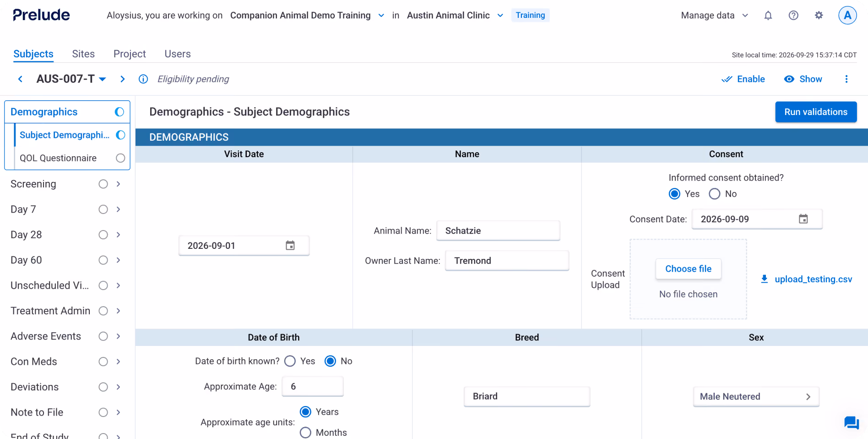Choose Years as approximate age units
The height and width of the screenshot is (439, 868).
[x=305, y=412]
